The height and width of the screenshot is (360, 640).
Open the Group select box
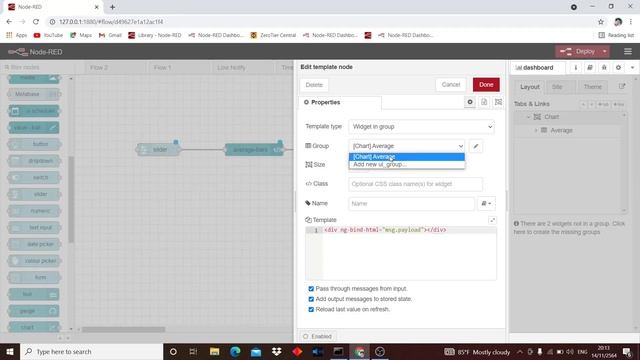[407, 146]
